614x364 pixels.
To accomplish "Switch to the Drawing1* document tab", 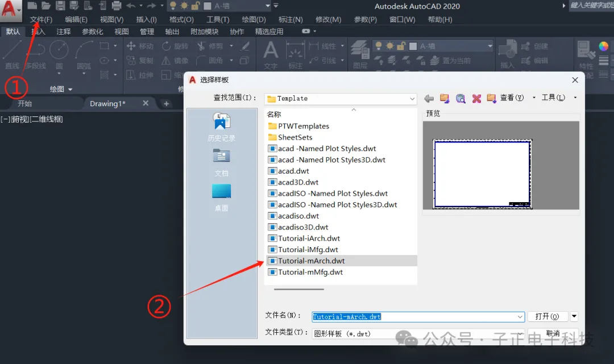I will [107, 103].
